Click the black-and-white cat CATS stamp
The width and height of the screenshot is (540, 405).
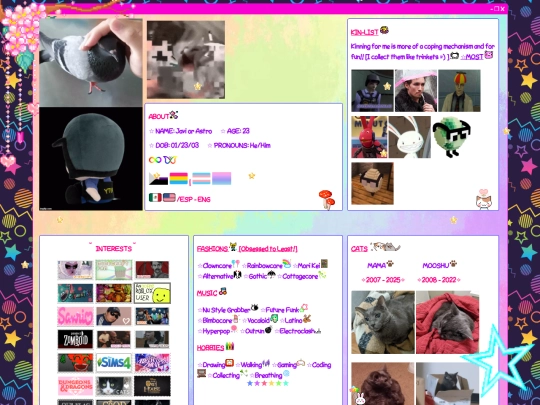[114, 385]
